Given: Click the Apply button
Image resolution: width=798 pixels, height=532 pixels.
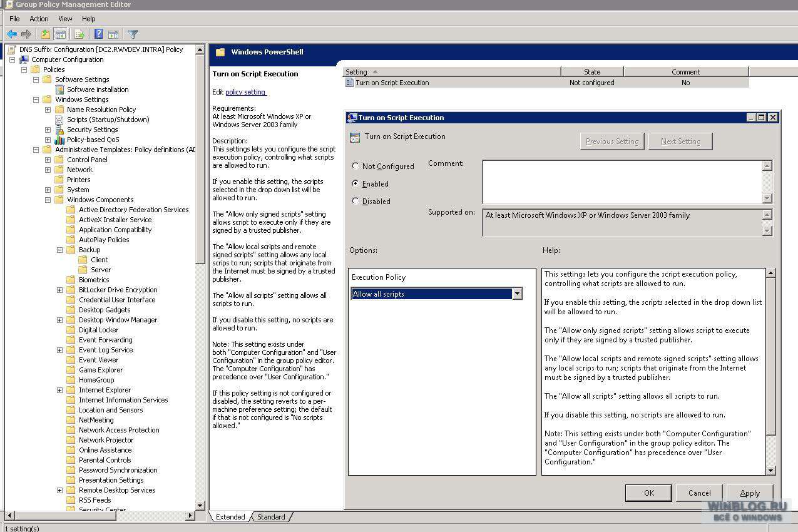Looking at the screenshot, I should (x=750, y=493).
